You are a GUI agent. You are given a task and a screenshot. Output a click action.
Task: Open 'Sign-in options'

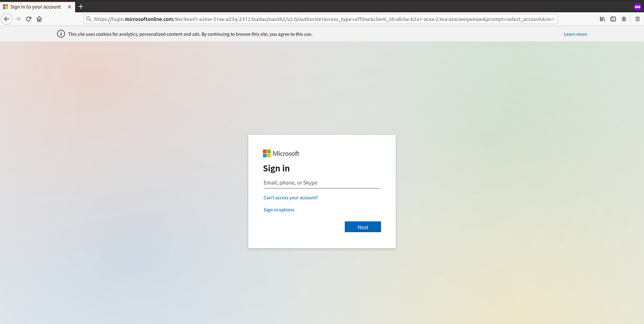tap(279, 210)
